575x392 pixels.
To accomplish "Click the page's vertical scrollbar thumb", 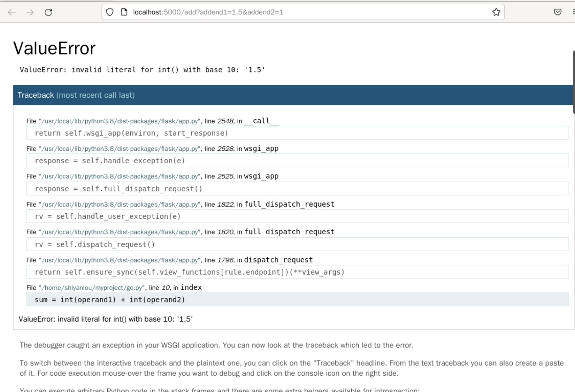I will click(574, 82).
